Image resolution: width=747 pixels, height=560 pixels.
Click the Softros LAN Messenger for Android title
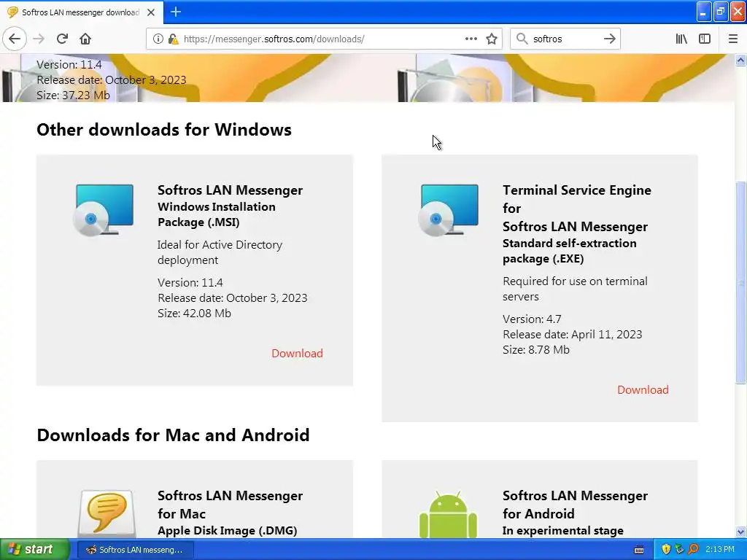point(575,505)
